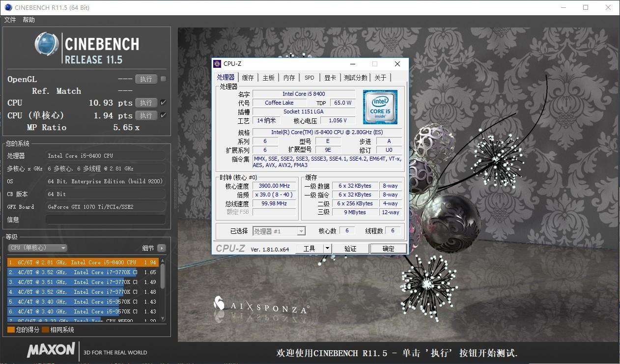Viewport: 620px width, 364px height.
Task: Switch to the SPD tab in CPU-Z
Action: pyautogui.click(x=310, y=78)
